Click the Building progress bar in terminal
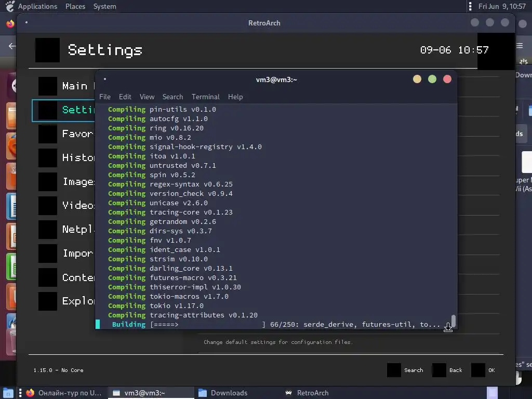The image size is (532, 399). tap(208, 324)
